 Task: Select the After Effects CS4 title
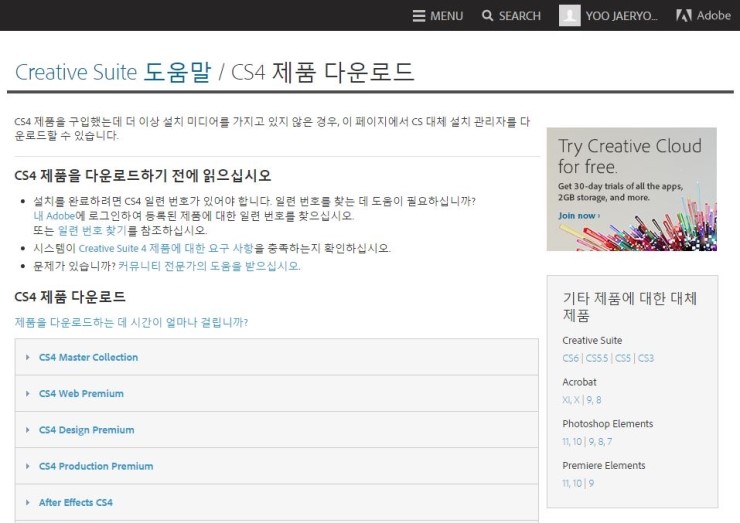point(76,503)
